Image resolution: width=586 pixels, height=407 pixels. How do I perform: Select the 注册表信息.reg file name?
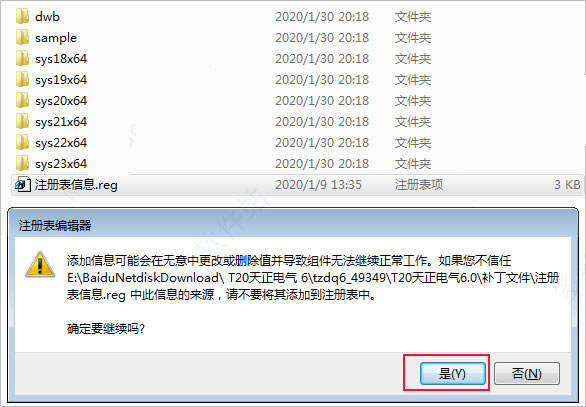click(x=76, y=185)
